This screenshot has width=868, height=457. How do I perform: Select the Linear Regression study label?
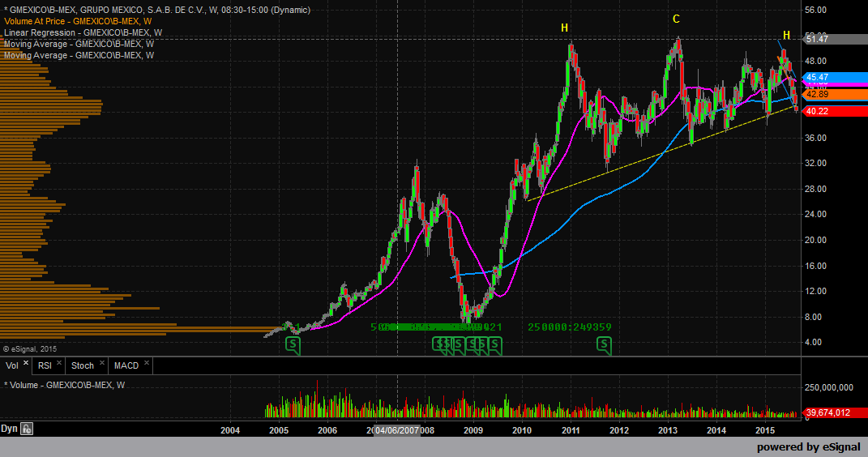[83, 32]
